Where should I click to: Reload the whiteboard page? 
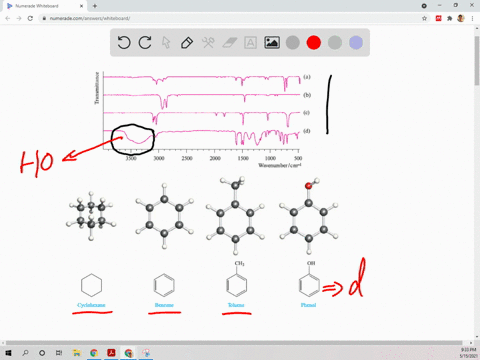[30, 18]
